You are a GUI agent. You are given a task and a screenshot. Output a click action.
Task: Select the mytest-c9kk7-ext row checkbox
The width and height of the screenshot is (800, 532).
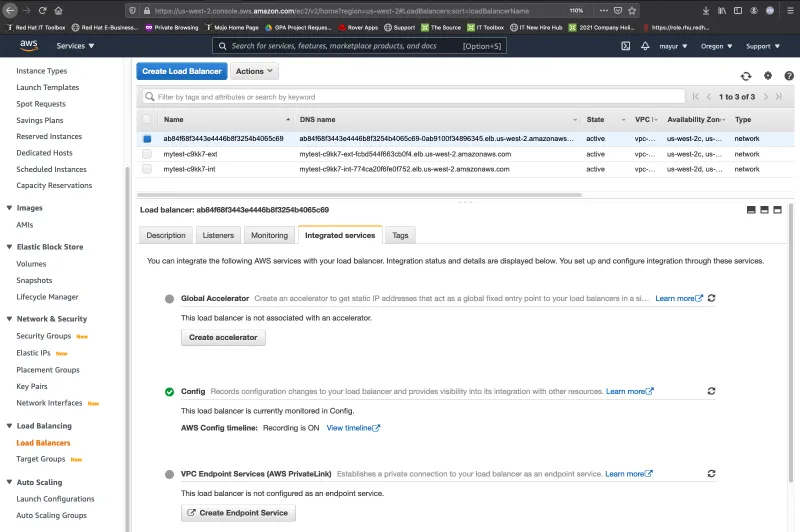coord(147,154)
